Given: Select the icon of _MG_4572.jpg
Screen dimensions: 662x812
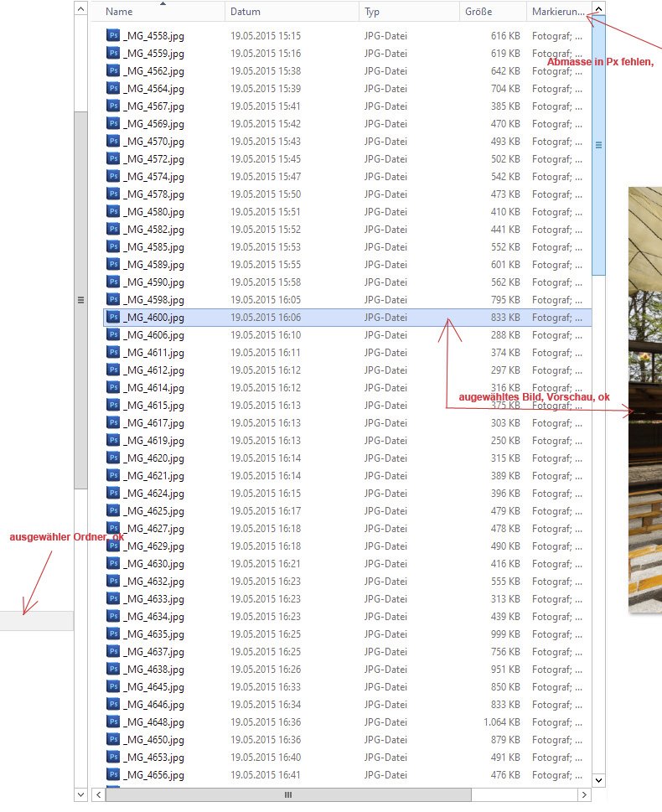Looking at the screenshot, I should coord(113,158).
